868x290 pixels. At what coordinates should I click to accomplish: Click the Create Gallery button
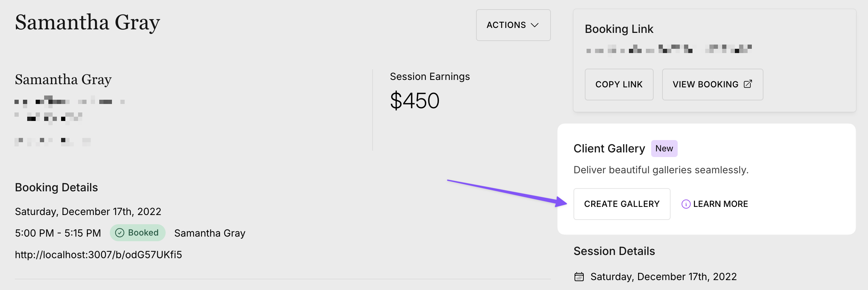622,204
